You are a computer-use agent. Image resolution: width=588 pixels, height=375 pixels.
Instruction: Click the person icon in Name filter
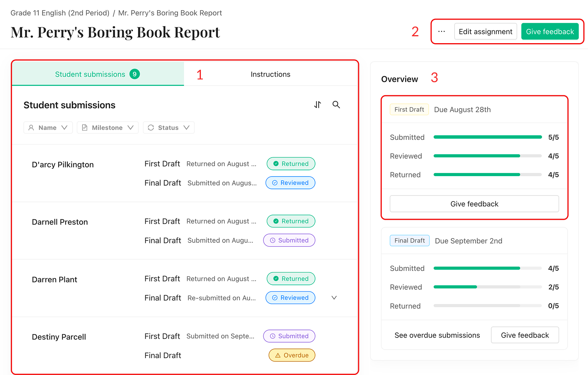coord(31,128)
